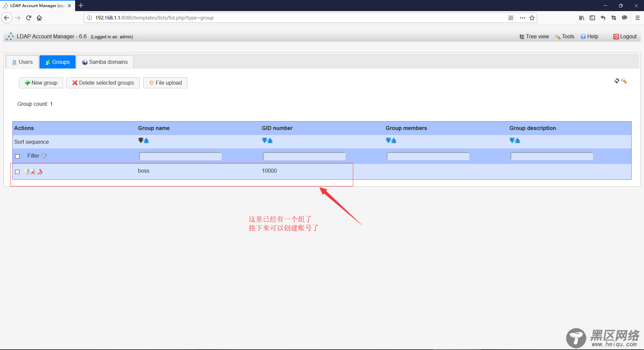The height and width of the screenshot is (350, 644).
Task: Click the New group button
Action: tap(41, 83)
